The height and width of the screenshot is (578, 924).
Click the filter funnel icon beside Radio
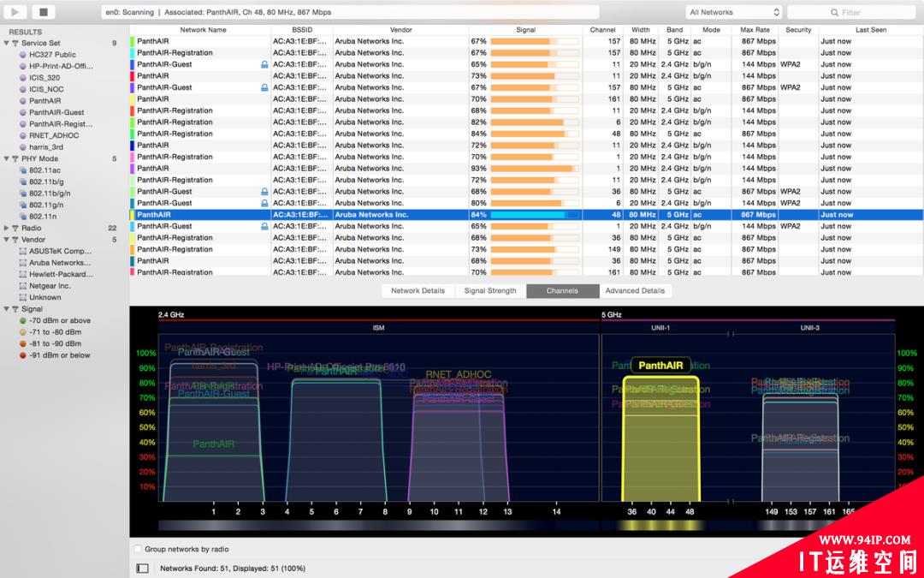pyautogui.click(x=15, y=228)
